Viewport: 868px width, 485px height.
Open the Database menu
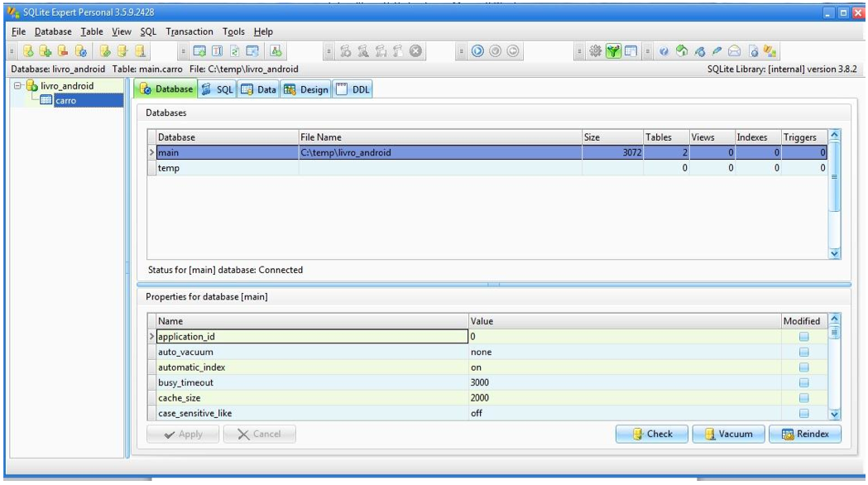coord(53,31)
